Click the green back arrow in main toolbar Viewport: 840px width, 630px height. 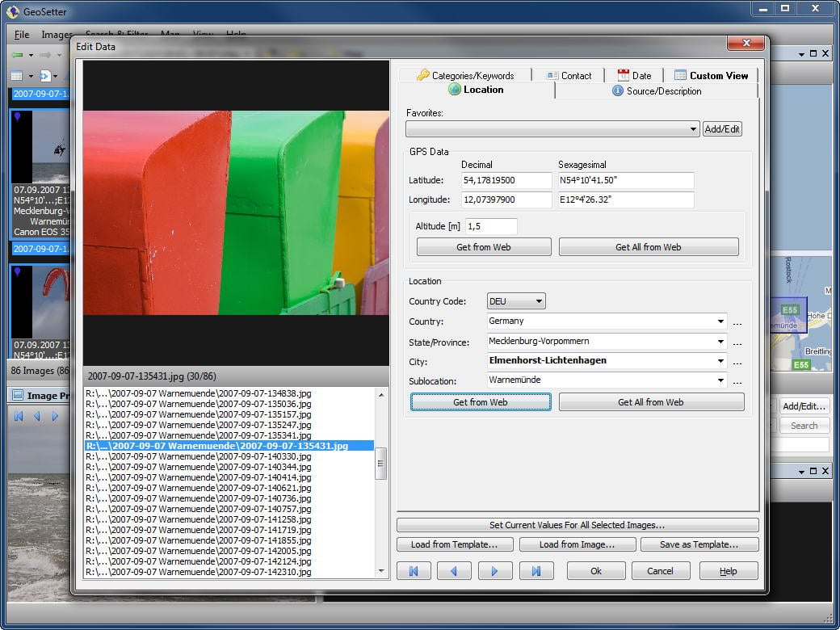tap(18, 55)
